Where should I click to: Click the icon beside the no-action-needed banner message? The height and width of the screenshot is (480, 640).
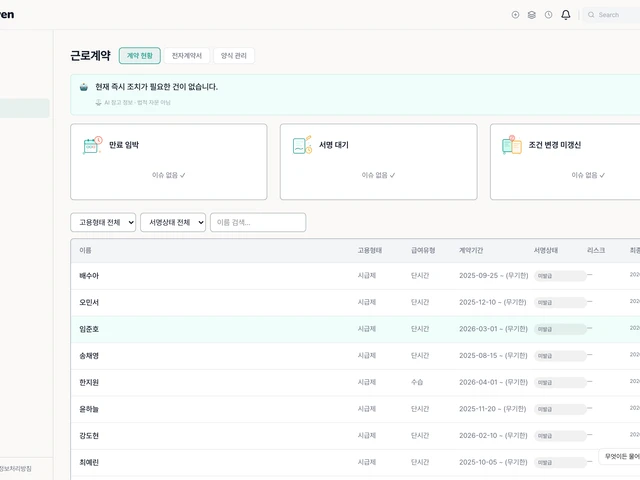(84, 87)
